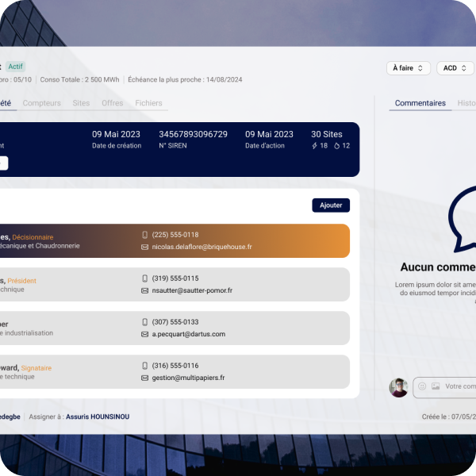Click the mail icon next to a.pecquart@dartus.com
This screenshot has width=476, height=476.
coord(144,334)
